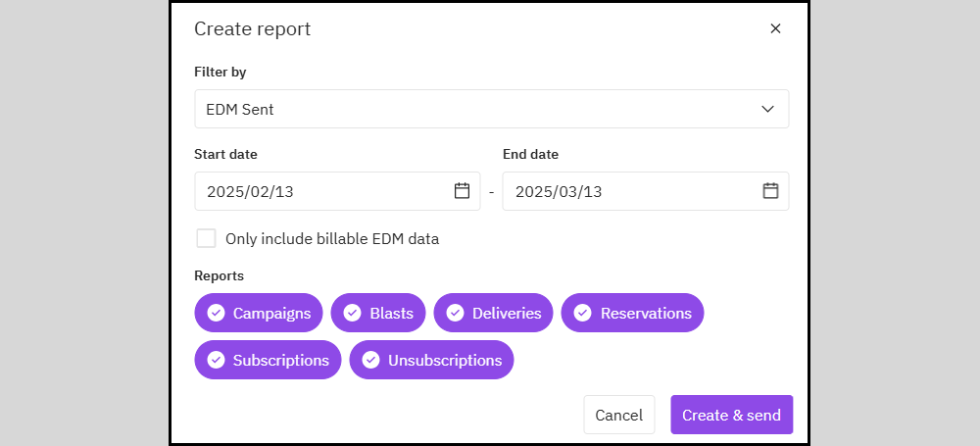Viewport: 980px width, 446px height.
Task: Click the Cancel button
Action: [619, 415]
